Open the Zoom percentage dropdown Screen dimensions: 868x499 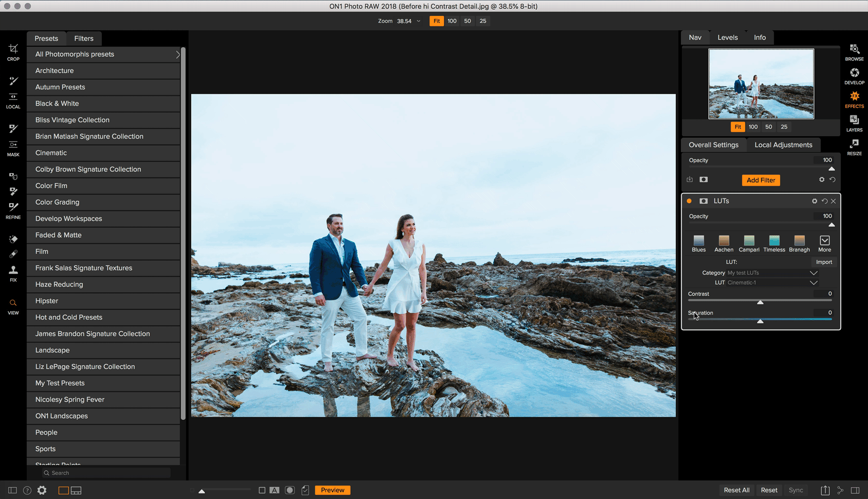click(x=419, y=21)
